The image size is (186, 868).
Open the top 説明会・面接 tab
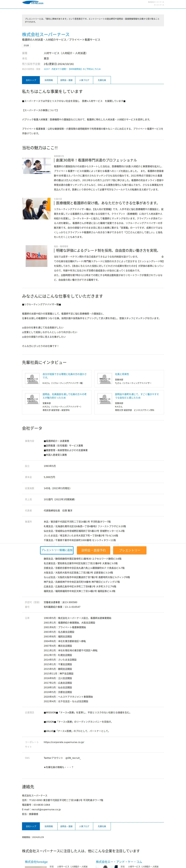66,80
